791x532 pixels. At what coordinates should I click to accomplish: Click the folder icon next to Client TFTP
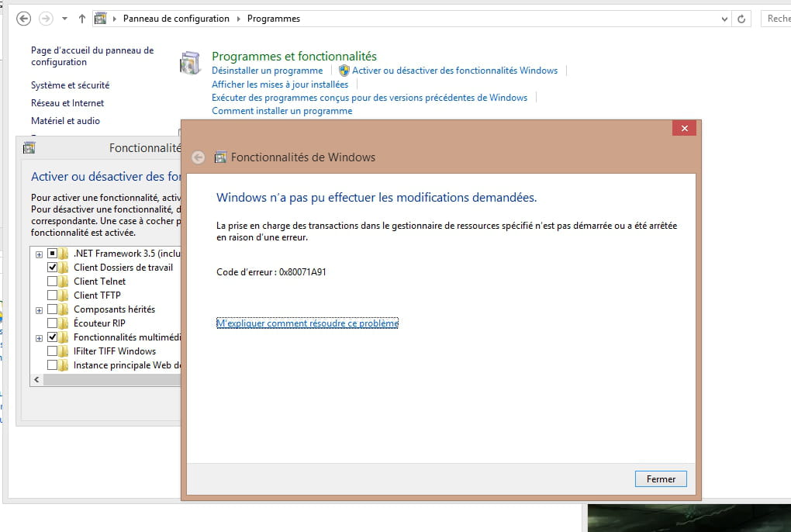click(x=64, y=295)
